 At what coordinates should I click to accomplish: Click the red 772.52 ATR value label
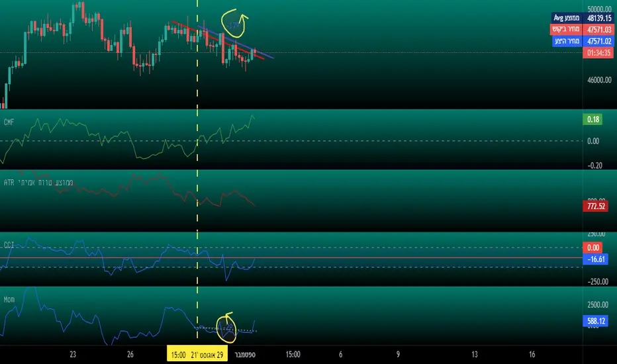pos(596,206)
